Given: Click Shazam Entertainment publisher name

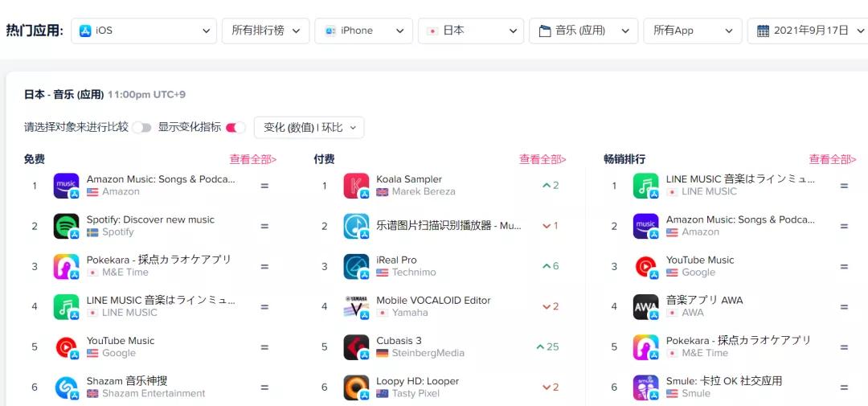Looking at the screenshot, I should click(154, 394).
